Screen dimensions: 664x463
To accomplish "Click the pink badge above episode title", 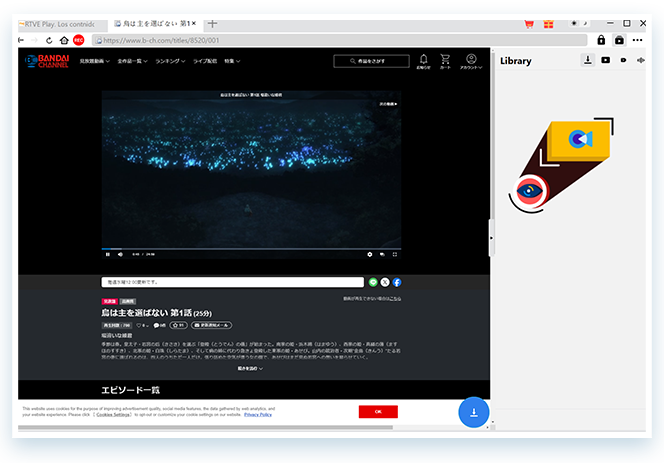I will (x=109, y=301).
